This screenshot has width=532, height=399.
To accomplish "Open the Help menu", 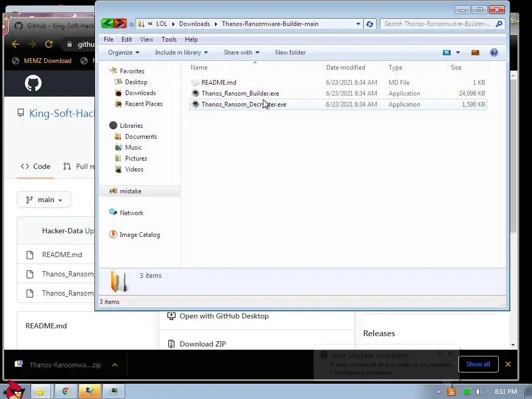I will coord(191,39).
